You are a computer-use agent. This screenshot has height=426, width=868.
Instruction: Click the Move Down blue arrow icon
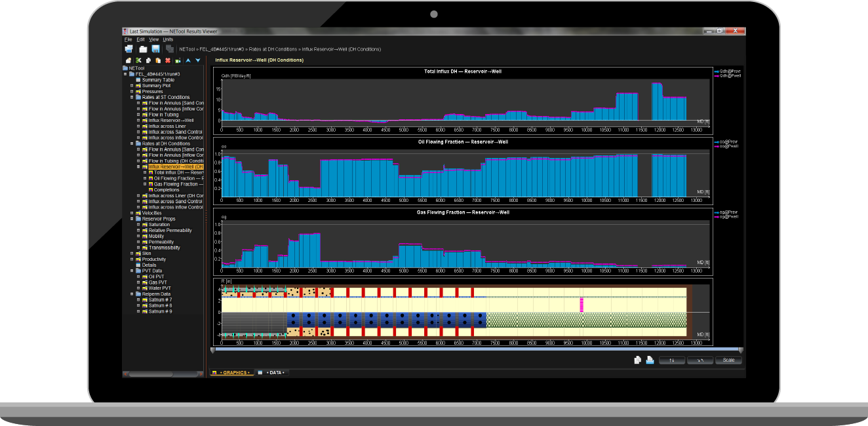197,60
